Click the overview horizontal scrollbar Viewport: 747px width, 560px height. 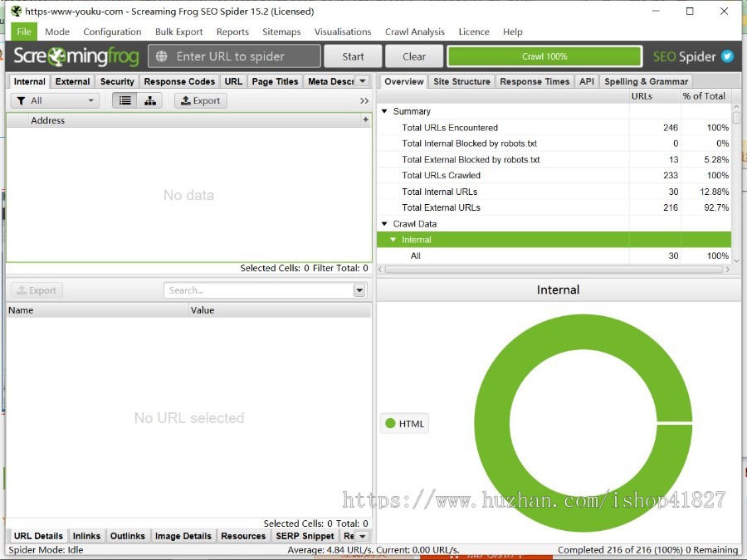click(x=554, y=270)
